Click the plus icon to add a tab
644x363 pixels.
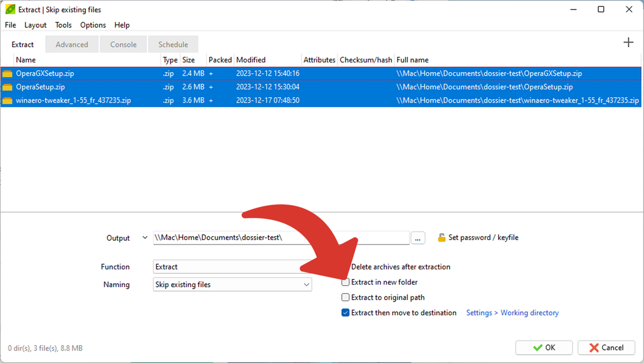click(628, 42)
